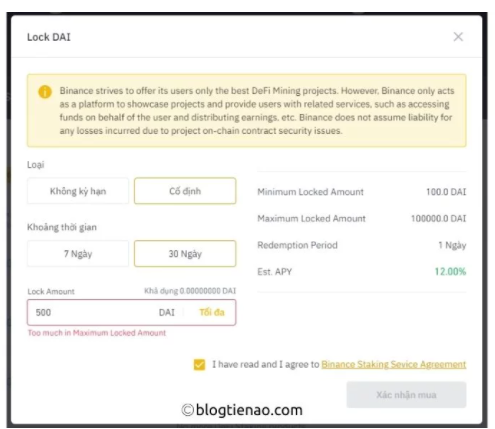Click the Khả dụng available balance text
This screenshot has height=429, width=495.
tap(190, 291)
